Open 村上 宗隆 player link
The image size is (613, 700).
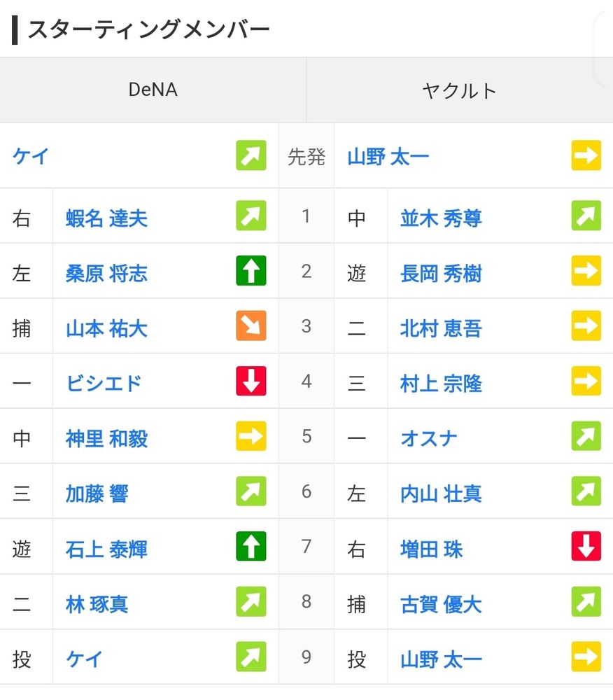coord(441,383)
